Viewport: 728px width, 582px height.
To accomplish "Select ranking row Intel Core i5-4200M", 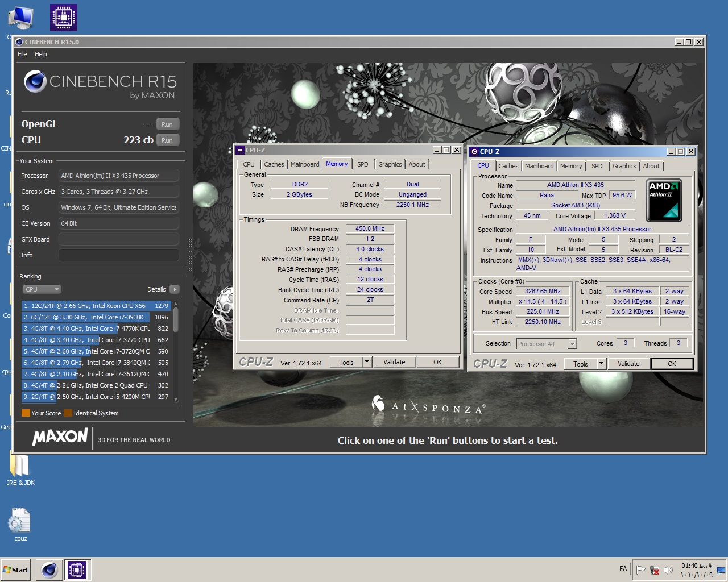I will click(96, 397).
